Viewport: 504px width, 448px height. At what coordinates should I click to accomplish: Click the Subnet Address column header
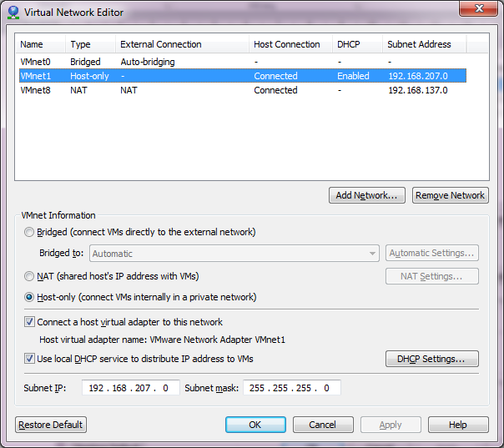[x=424, y=44]
